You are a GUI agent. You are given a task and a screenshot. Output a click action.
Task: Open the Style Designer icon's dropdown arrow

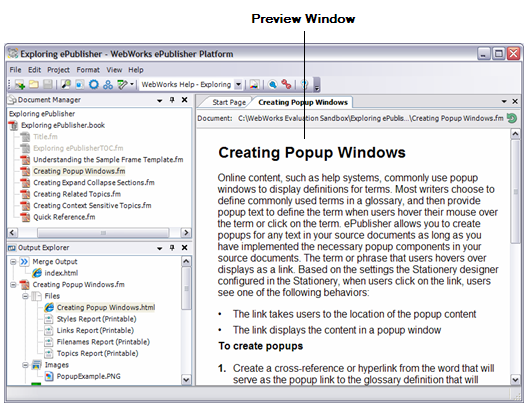132,85
